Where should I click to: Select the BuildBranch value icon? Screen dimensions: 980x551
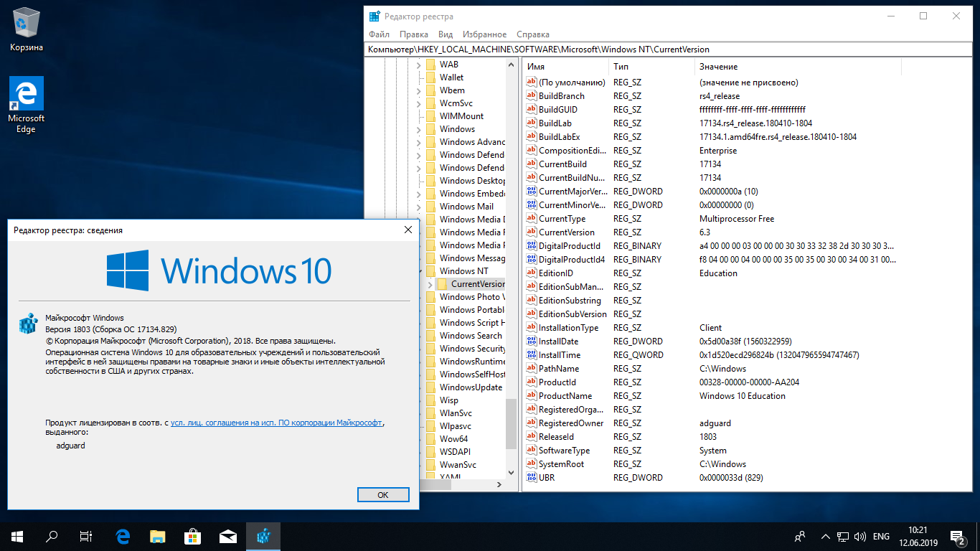click(532, 95)
